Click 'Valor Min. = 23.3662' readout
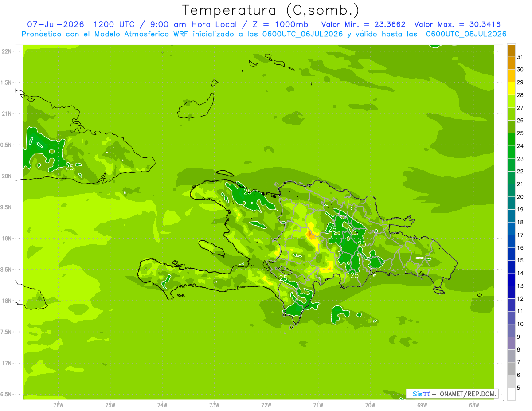Viewport: 532px width, 411px height. coord(363,24)
